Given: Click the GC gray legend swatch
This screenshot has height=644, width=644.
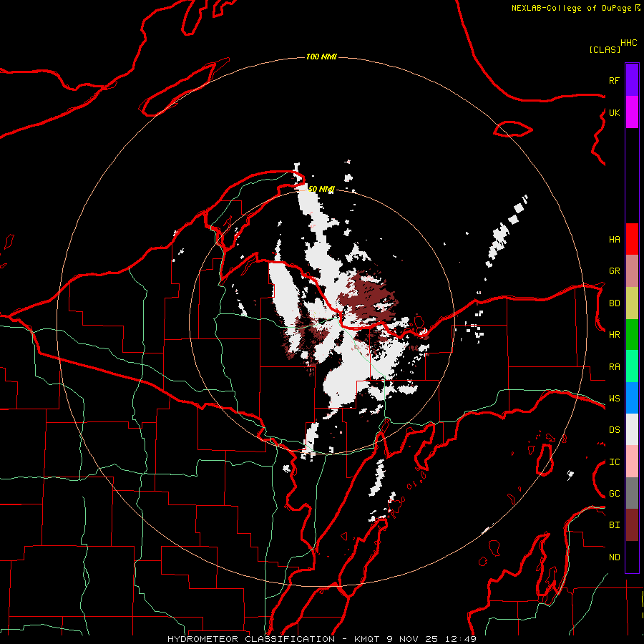Looking at the screenshot, I should tap(632, 493).
